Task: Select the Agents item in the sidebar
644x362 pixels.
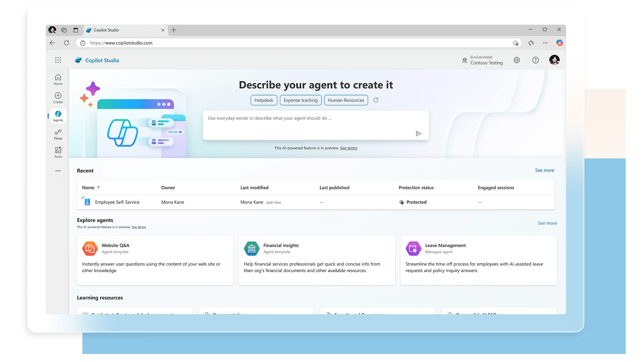Action: pyautogui.click(x=58, y=116)
